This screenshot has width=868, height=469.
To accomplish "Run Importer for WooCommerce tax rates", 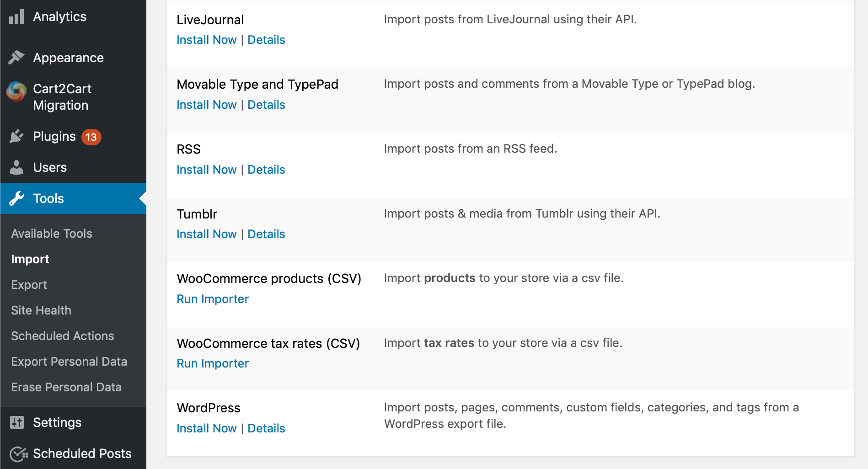I will (x=213, y=363).
